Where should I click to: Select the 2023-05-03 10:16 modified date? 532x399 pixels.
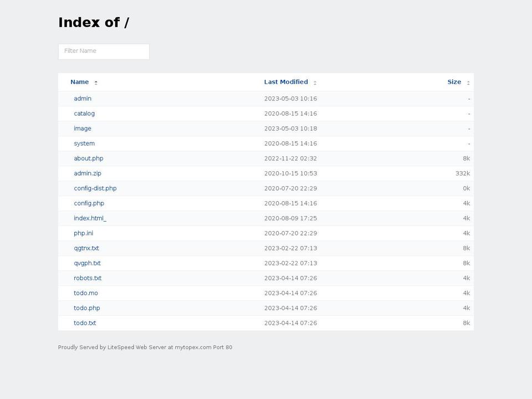point(290,99)
